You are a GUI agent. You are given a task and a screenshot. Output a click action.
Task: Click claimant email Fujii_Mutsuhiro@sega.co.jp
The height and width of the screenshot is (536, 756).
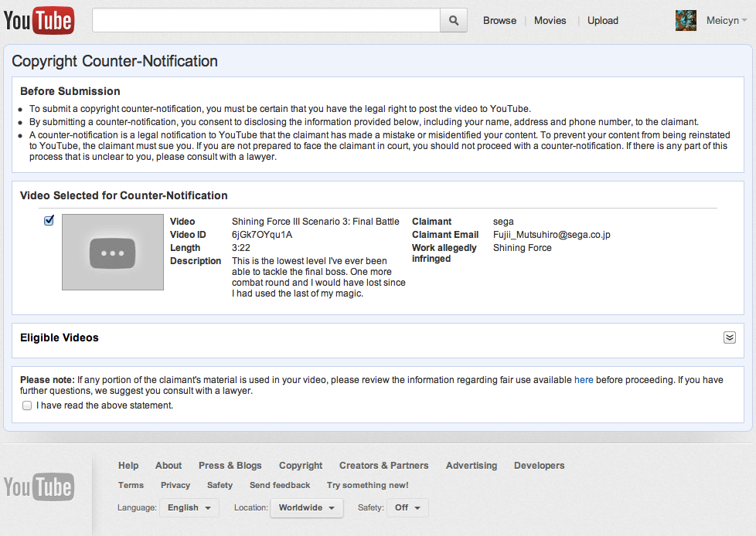552,235
